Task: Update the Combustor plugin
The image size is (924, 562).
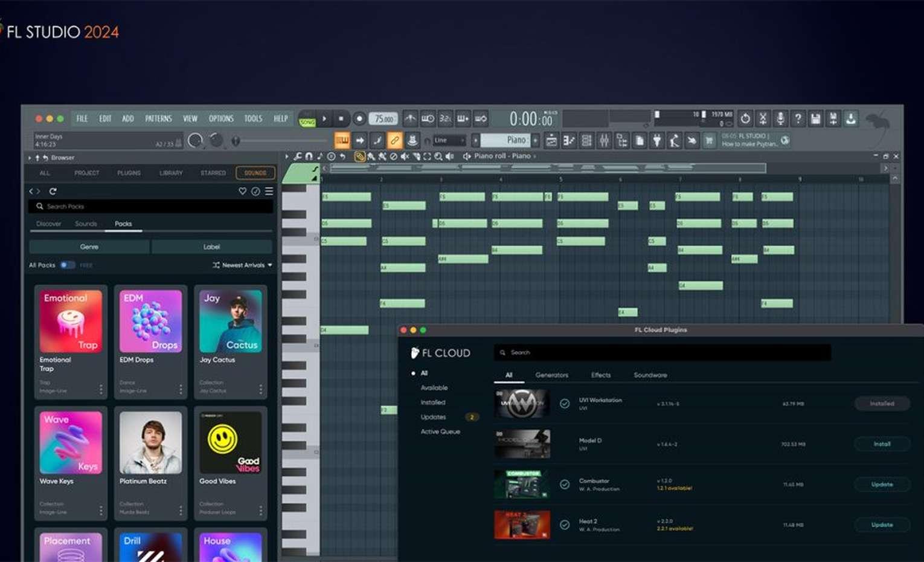Action: coord(882,484)
